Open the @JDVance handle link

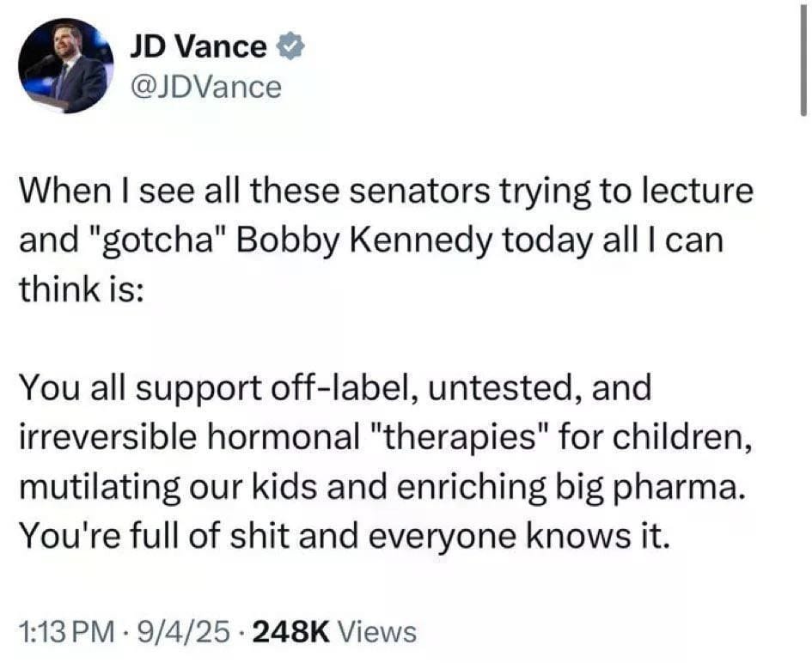[206, 86]
